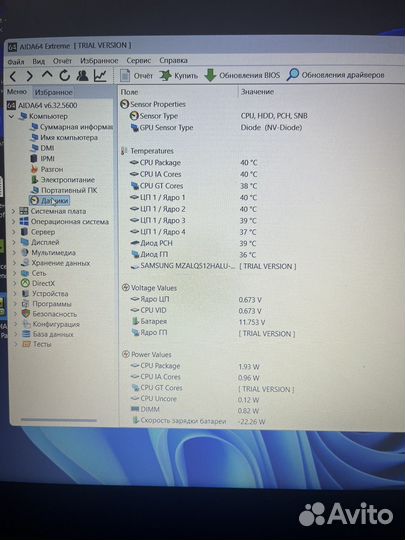
Task: Select the Электропитание tree item
Action: pyautogui.click(x=63, y=180)
